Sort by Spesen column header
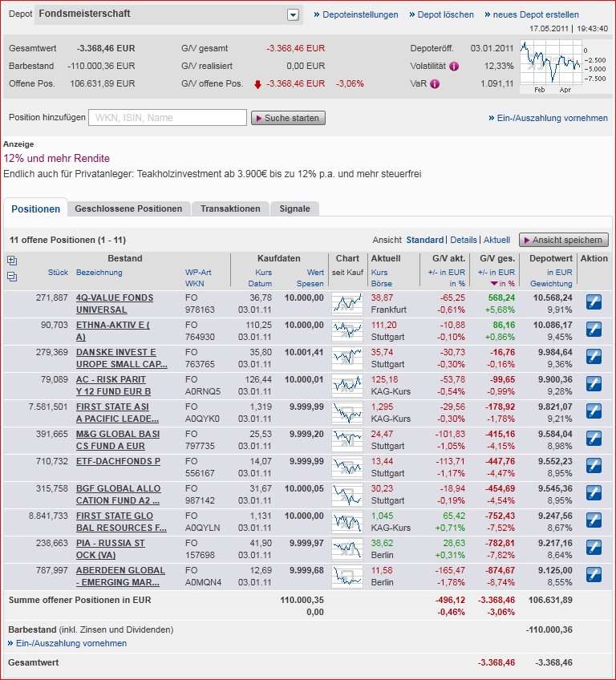The image size is (616, 680). [x=310, y=284]
